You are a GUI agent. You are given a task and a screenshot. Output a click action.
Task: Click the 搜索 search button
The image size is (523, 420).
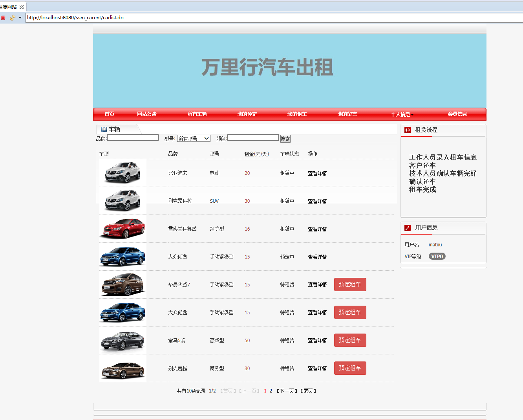(285, 138)
